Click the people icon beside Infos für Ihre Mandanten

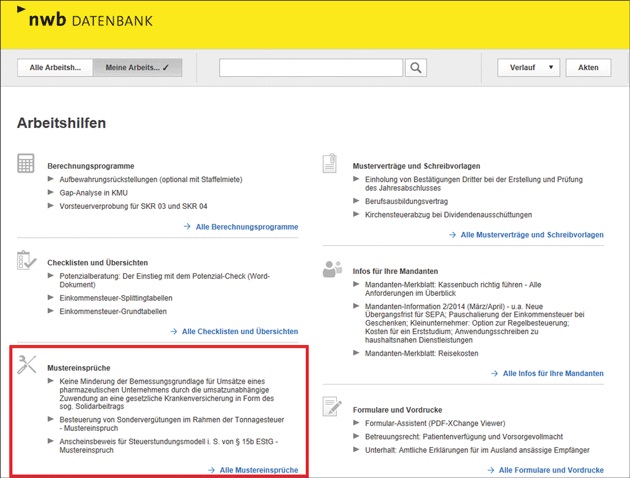[x=332, y=268]
